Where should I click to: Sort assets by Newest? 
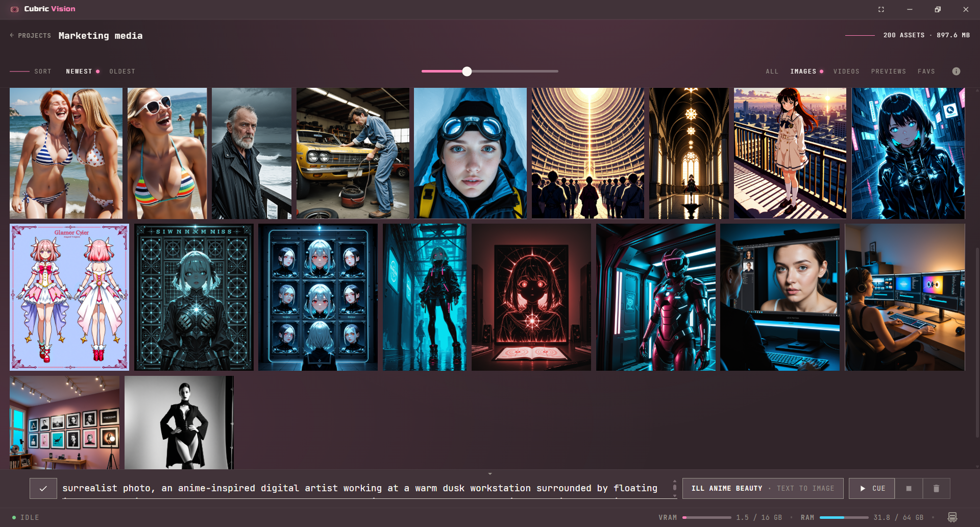(79, 71)
